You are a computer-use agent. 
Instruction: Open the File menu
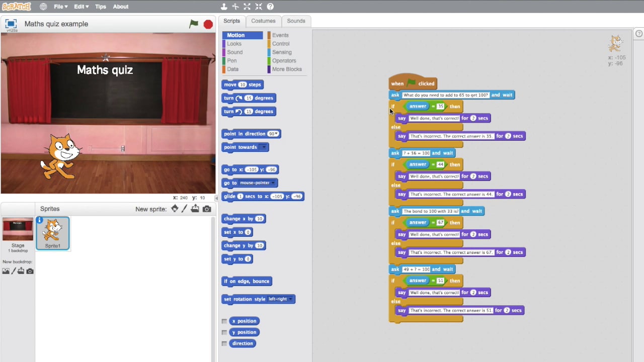click(x=60, y=7)
